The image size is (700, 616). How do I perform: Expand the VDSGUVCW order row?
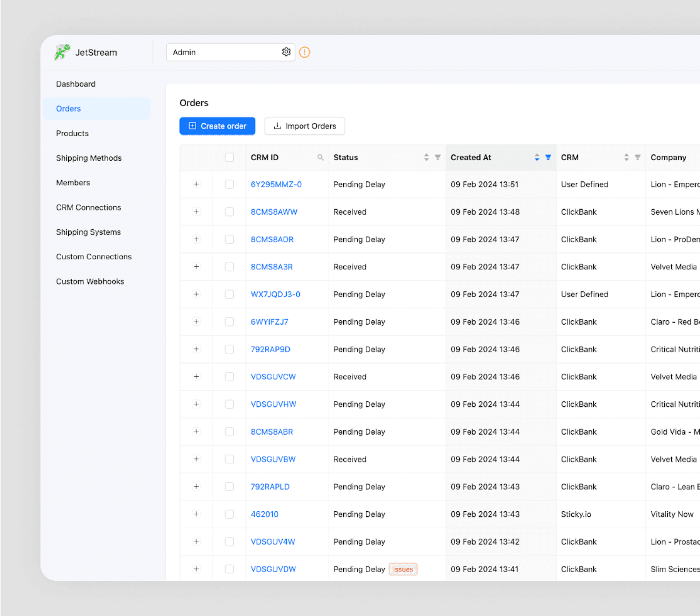point(196,377)
